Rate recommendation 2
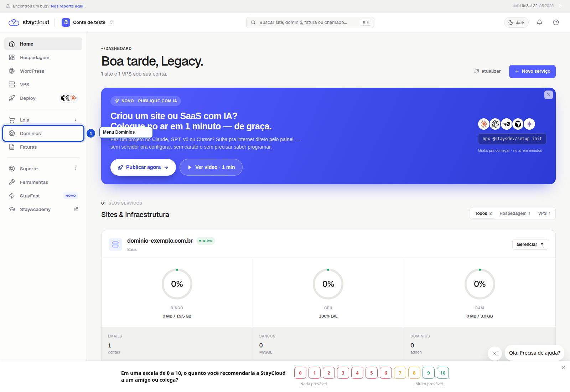Screen dimensions: 570x392 329,373
